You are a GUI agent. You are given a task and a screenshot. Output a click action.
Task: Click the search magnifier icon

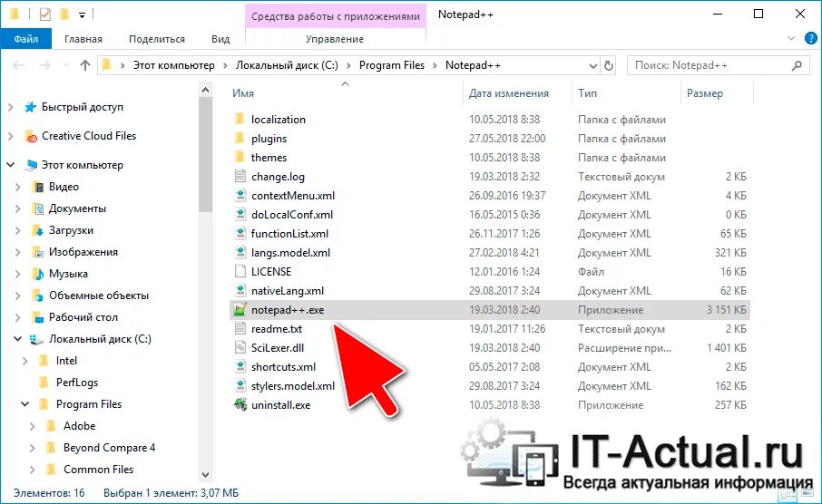pos(797,65)
